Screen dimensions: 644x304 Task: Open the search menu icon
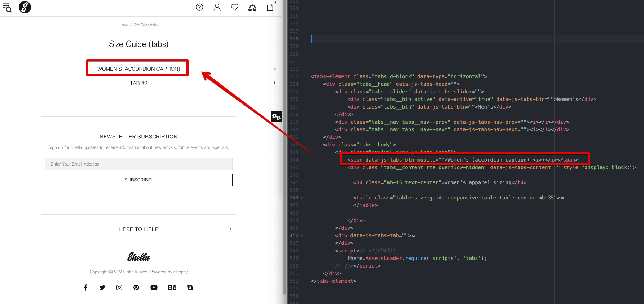coord(7,8)
